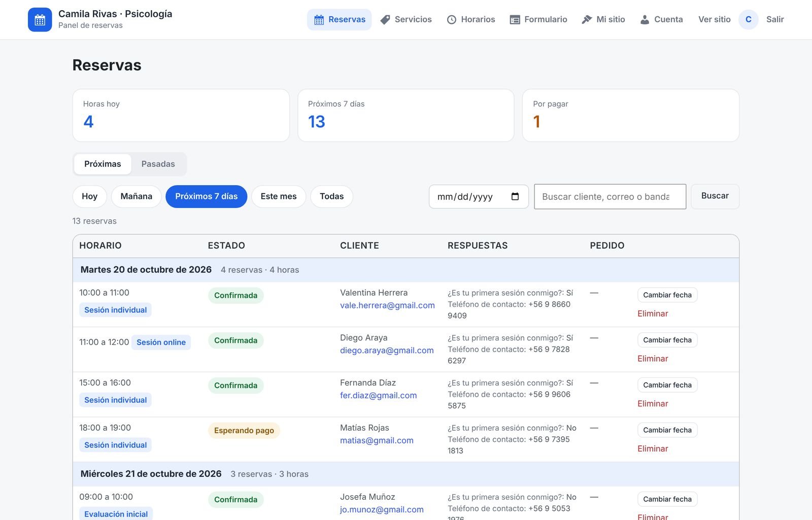Open Reservas via its calendar icon
The height and width of the screenshot is (520, 812).
(319, 20)
